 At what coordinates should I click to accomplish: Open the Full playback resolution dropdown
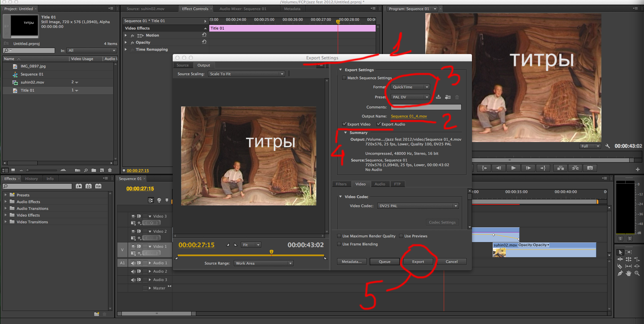click(x=590, y=146)
